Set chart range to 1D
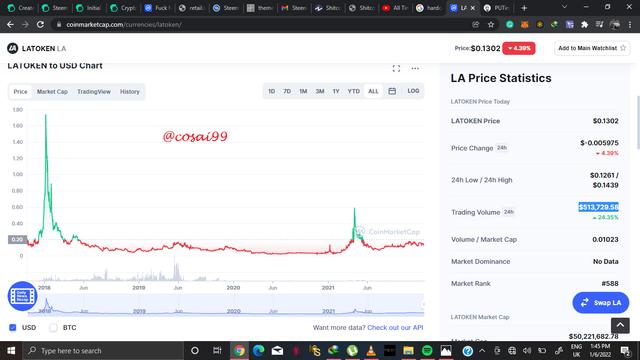This screenshot has width=640, height=360. [x=271, y=91]
